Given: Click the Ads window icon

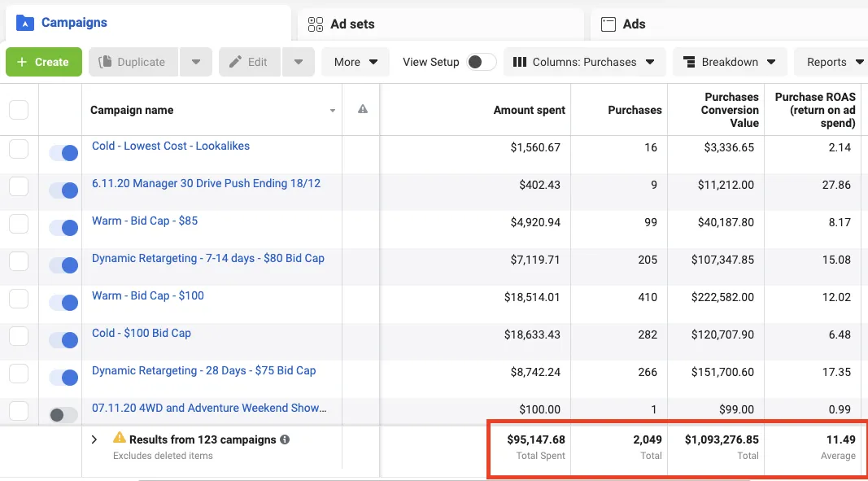Looking at the screenshot, I should 608,24.
